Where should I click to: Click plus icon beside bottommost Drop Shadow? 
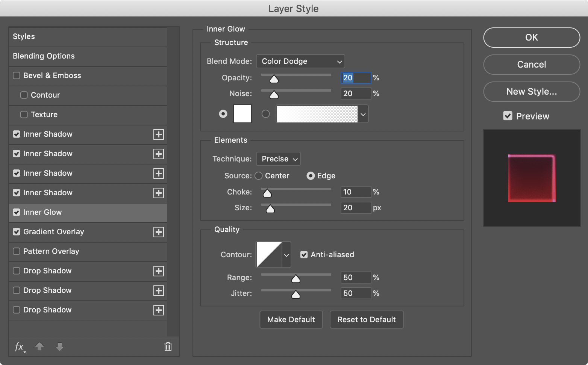pos(159,310)
